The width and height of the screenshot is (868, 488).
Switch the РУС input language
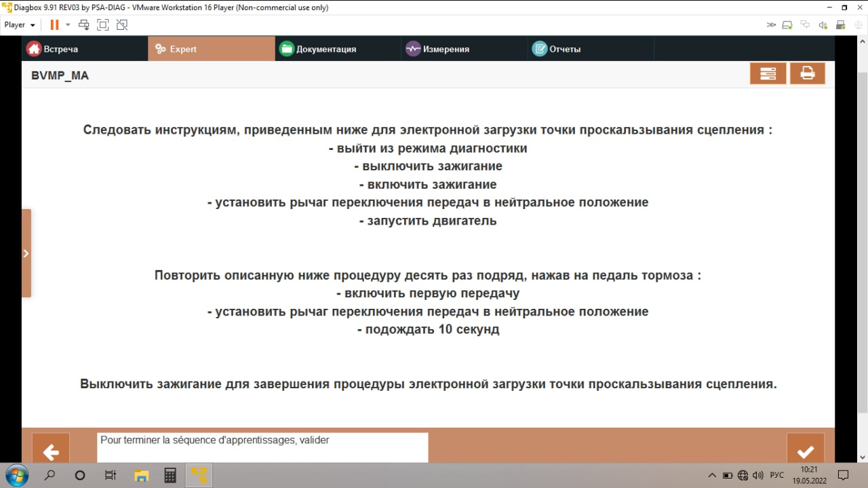[777, 475]
